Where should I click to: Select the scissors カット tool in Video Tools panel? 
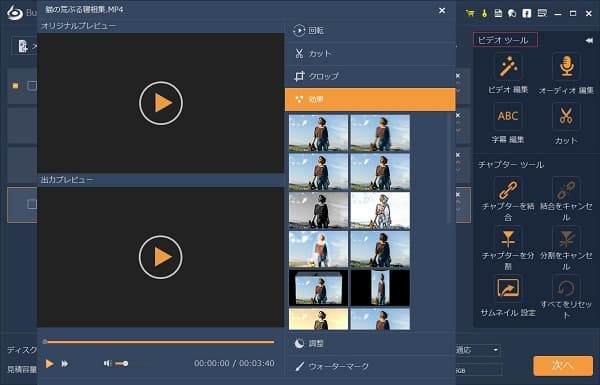coord(566,116)
